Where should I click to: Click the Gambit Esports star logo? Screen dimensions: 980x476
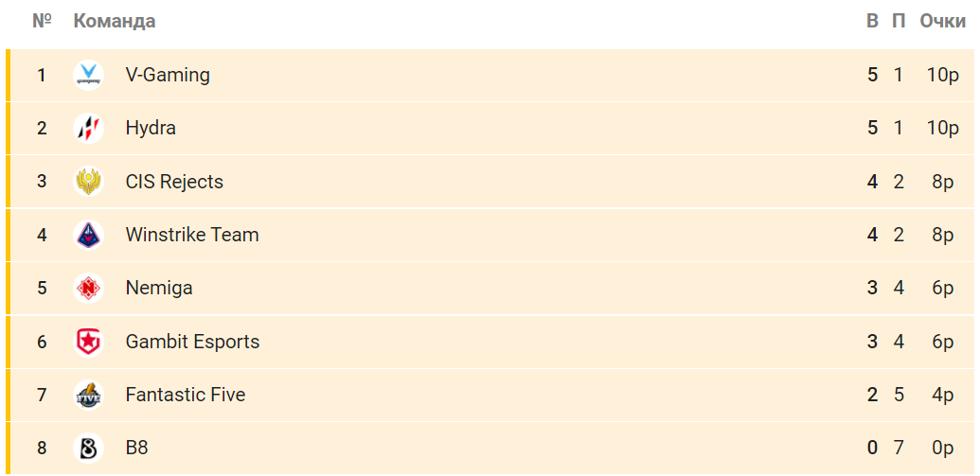[x=88, y=342]
